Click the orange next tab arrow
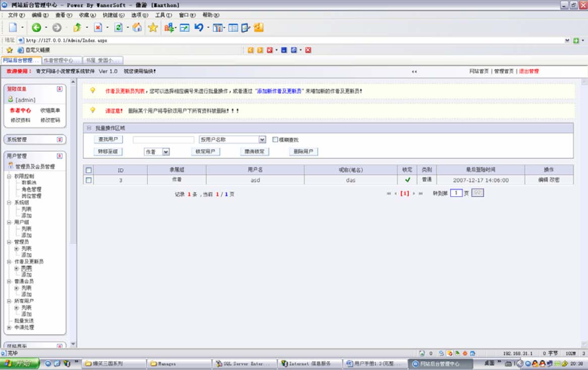 coord(260,50)
